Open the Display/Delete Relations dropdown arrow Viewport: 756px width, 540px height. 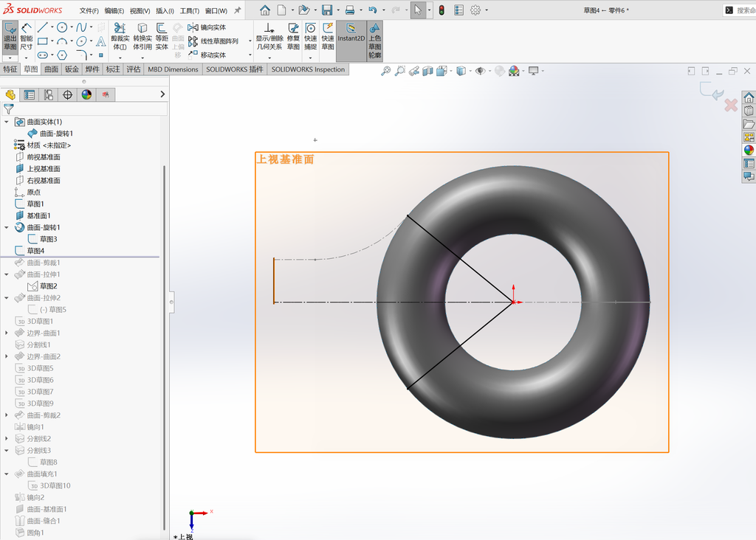[x=269, y=58]
